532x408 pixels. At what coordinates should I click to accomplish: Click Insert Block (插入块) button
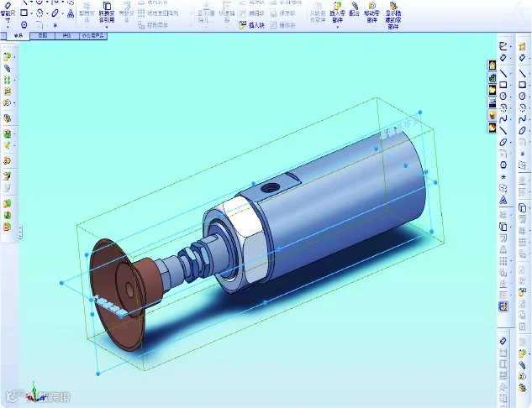[251, 25]
